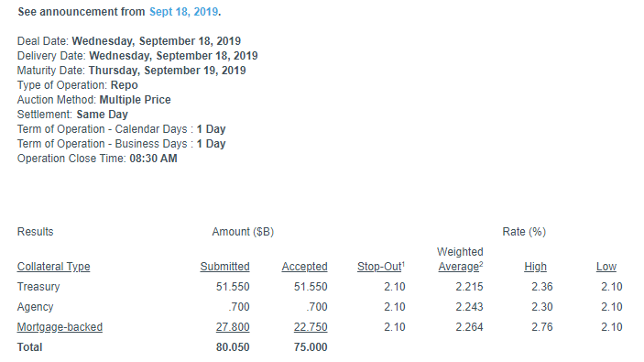Select the Treasury row label
This screenshot has width=644, height=362.
click(38, 287)
